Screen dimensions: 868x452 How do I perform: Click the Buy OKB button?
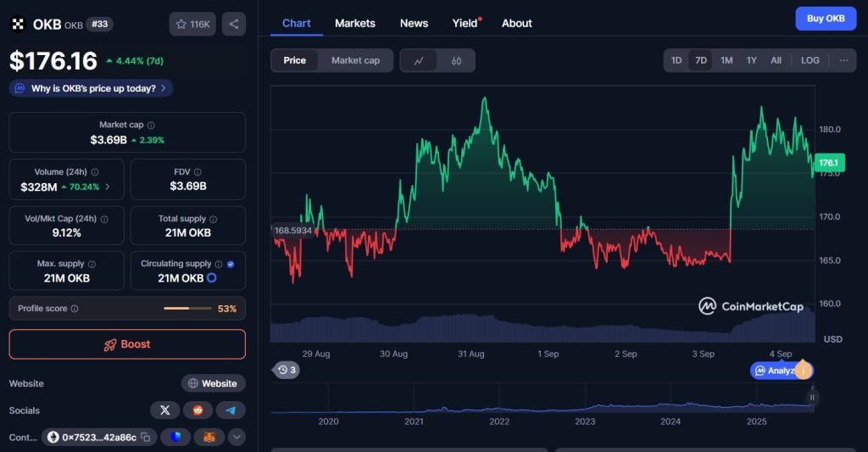point(825,19)
